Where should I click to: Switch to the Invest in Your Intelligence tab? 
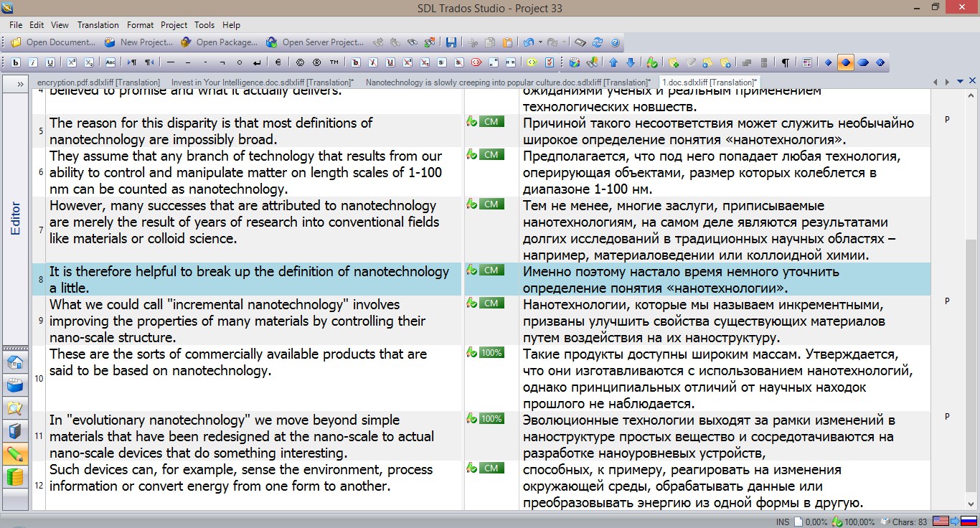click(263, 82)
